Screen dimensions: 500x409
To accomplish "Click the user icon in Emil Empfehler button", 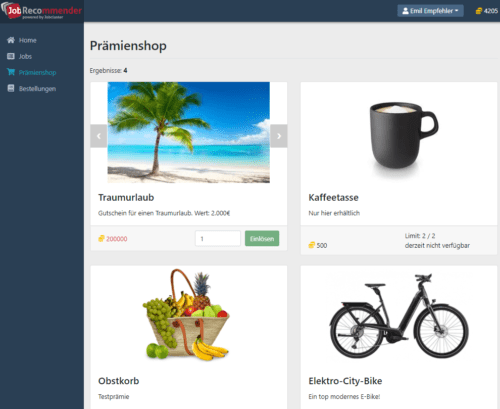I will [x=405, y=11].
